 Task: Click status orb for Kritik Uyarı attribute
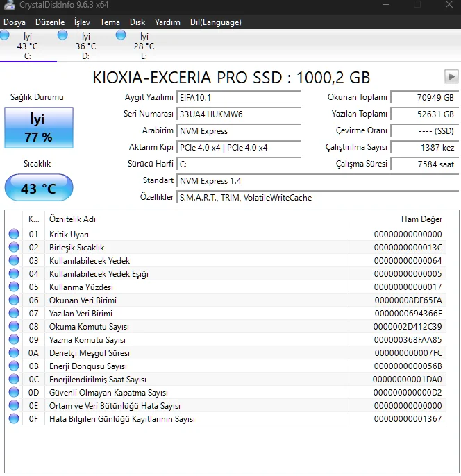click(x=14, y=235)
